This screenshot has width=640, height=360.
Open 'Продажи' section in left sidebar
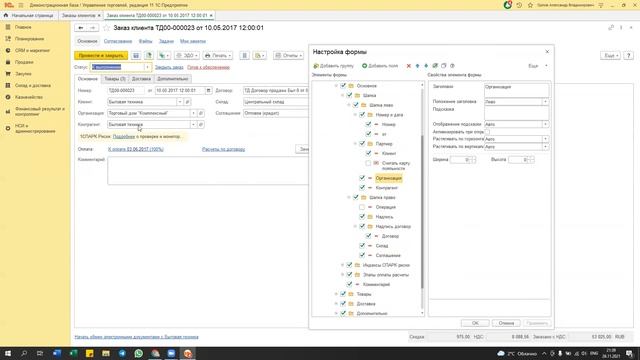(24, 62)
